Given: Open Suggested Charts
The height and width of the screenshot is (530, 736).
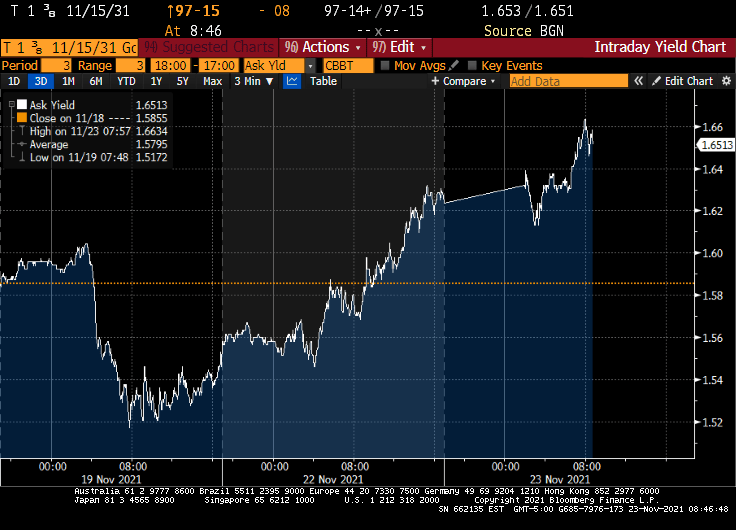Looking at the screenshot, I should tap(208, 47).
